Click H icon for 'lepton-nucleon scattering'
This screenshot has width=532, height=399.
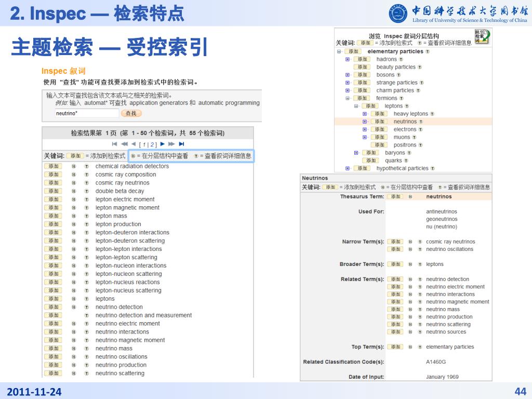click(74, 274)
